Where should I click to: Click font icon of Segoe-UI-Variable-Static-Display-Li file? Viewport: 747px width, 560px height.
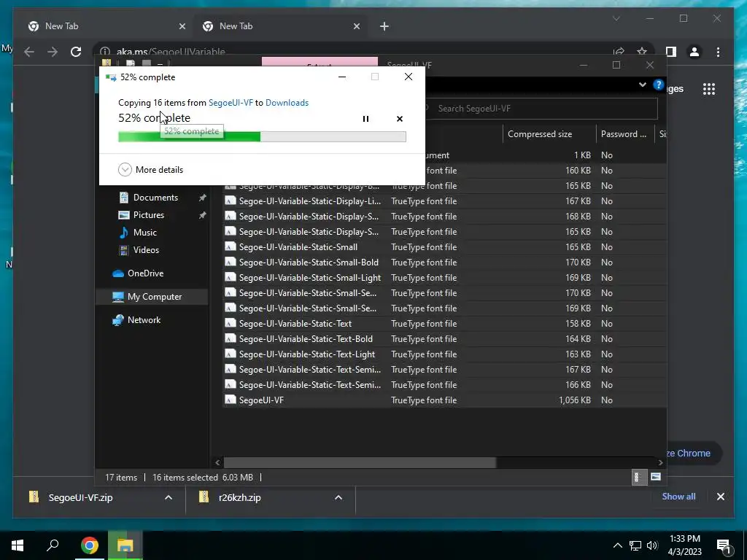[x=230, y=201]
